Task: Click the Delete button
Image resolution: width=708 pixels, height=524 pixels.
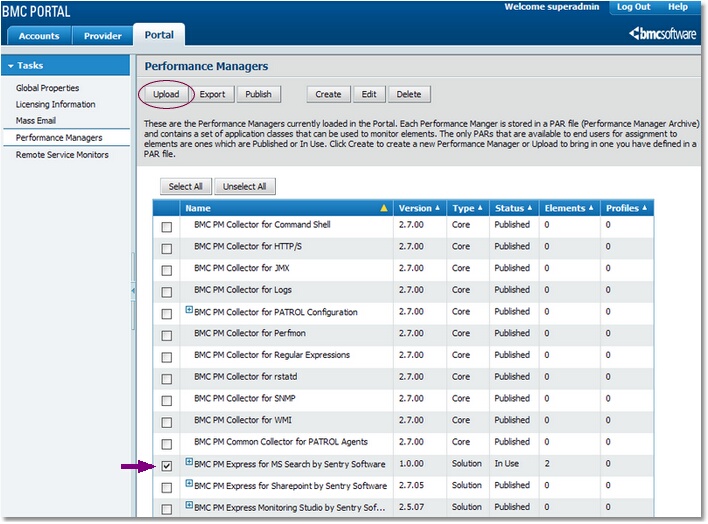Action: click(x=409, y=94)
